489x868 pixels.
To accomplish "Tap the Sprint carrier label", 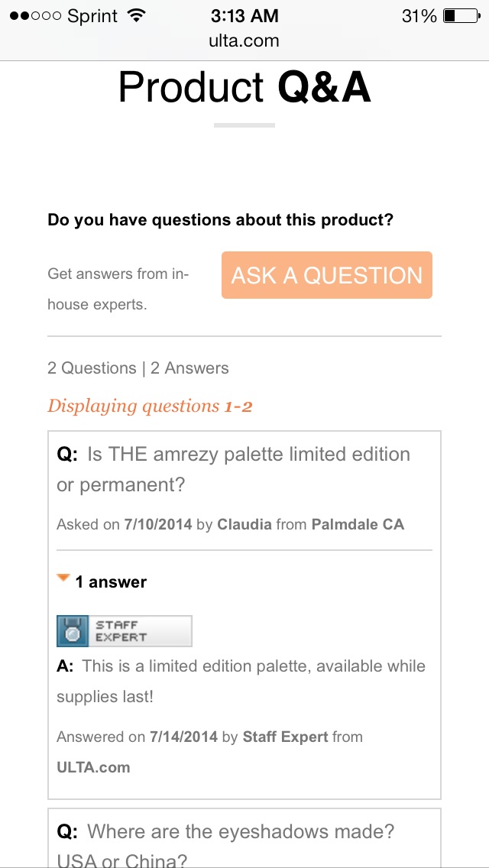I will coord(92,16).
